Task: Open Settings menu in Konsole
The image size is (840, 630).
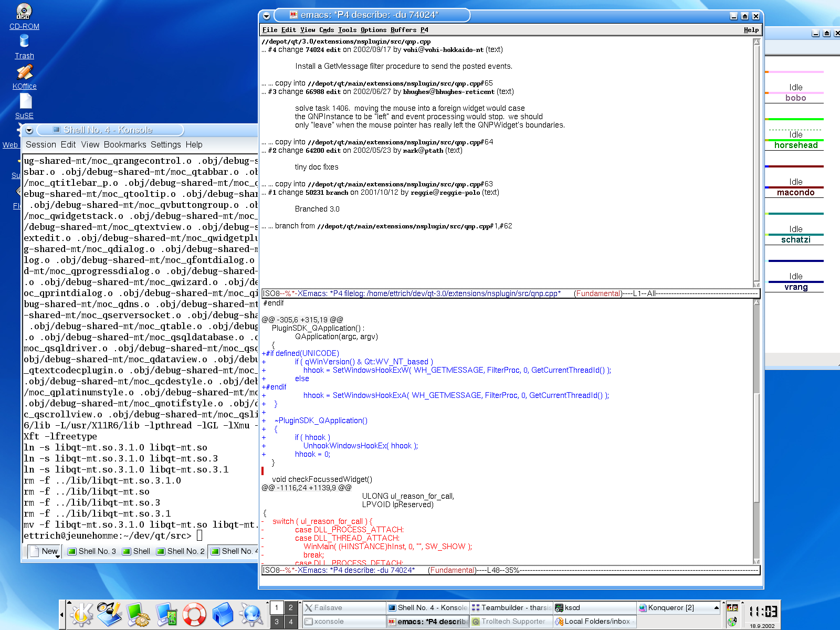Action: 165,144
